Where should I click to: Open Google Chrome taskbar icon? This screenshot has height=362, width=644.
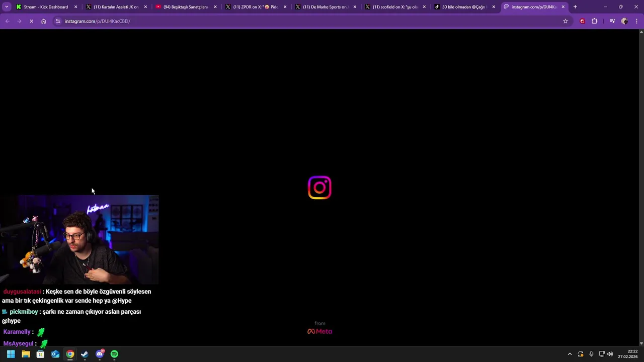point(70,354)
